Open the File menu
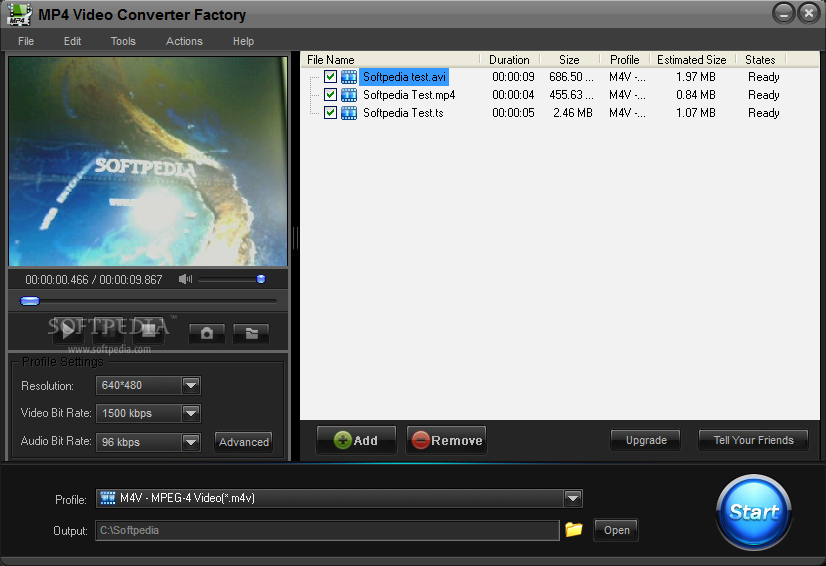 point(26,41)
